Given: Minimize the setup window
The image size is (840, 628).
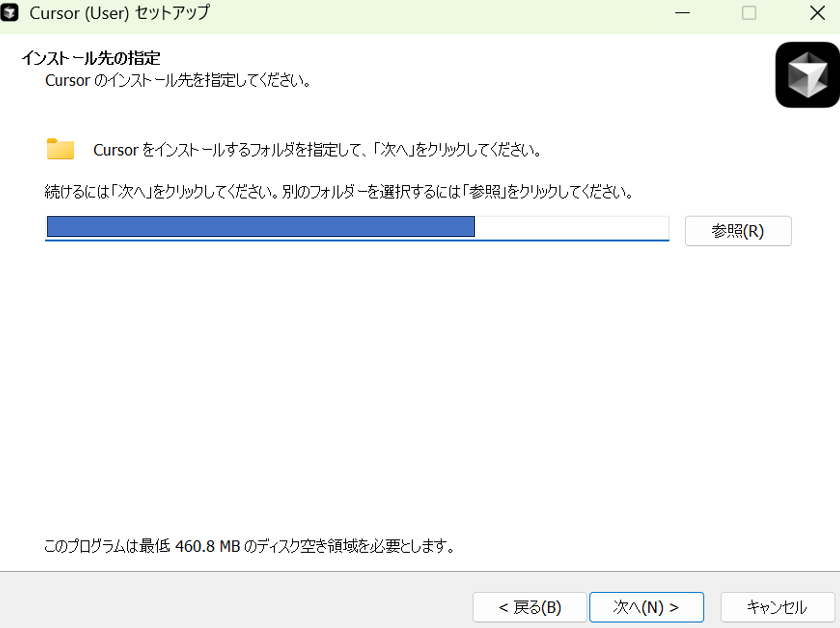Looking at the screenshot, I should (x=682, y=13).
